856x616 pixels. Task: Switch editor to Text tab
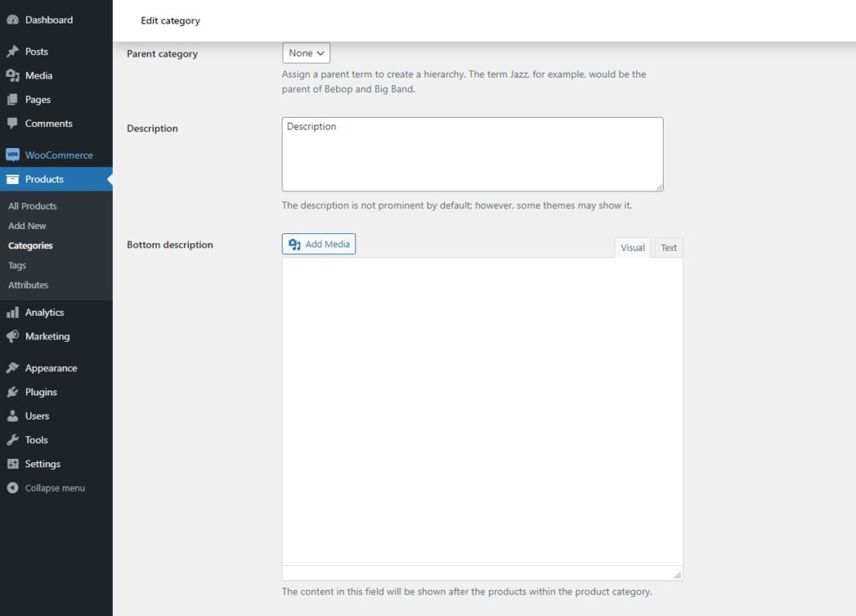[668, 247]
